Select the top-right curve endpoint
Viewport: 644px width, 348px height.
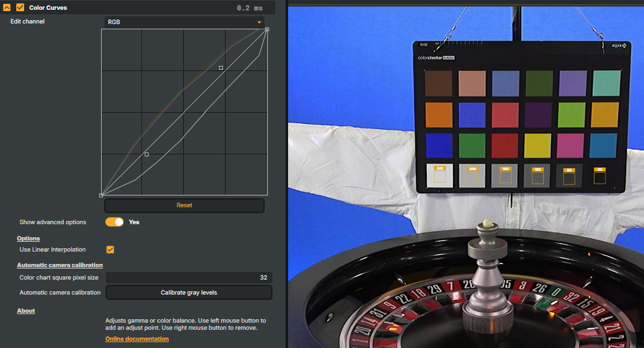(x=267, y=29)
